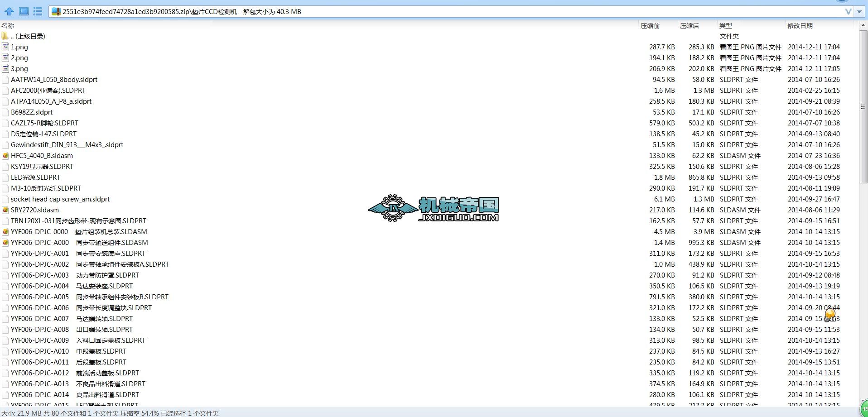Click the YYF006-DPJC-A008 file icon
Image resolution: width=868 pixels, height=417 pixels.
pos(5,330)
